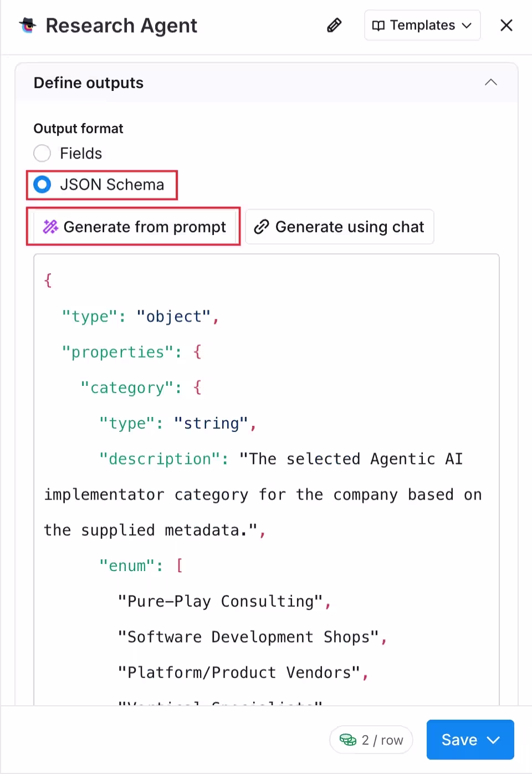Open the Templates dropdown
The height and width of the screenshot is (774, 532).
click(x=422, y=25)
